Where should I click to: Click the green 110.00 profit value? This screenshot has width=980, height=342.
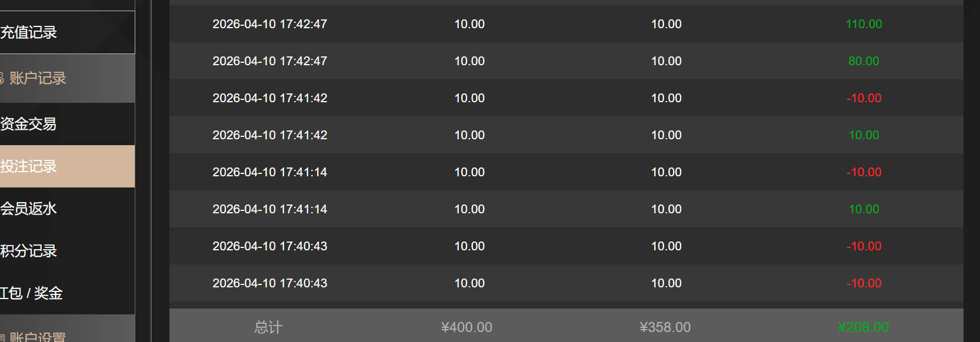(x=864, y=24)
